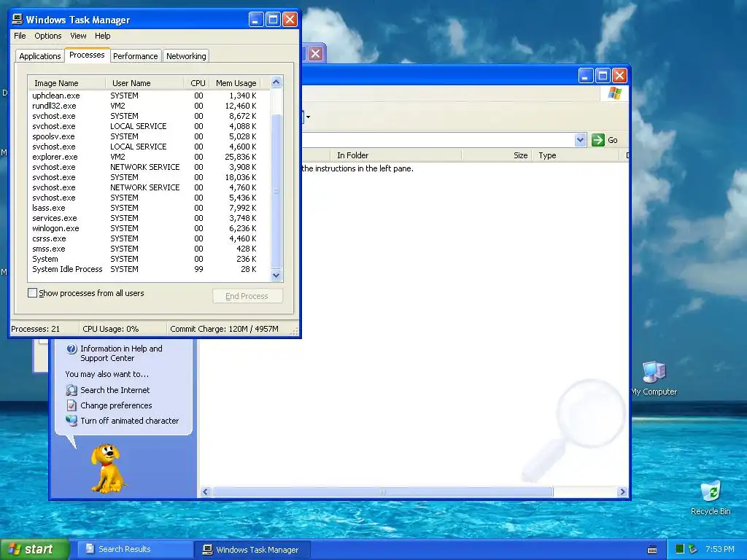Switch to the Performance tab
Image resolution: width=747 pixels, height=560 pixels.
tap(135, 56)
